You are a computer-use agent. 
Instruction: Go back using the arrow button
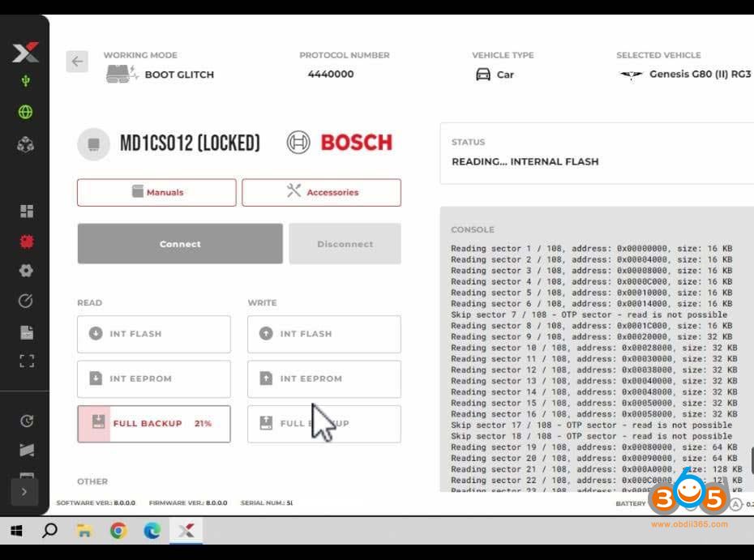(77, 62)
